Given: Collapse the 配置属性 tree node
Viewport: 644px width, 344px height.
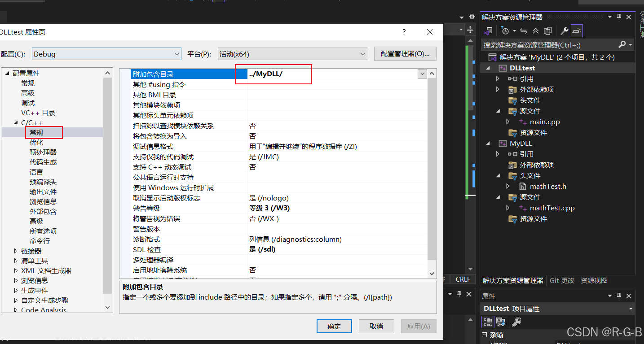Looking at the screenshot, I should pos(7,73).
